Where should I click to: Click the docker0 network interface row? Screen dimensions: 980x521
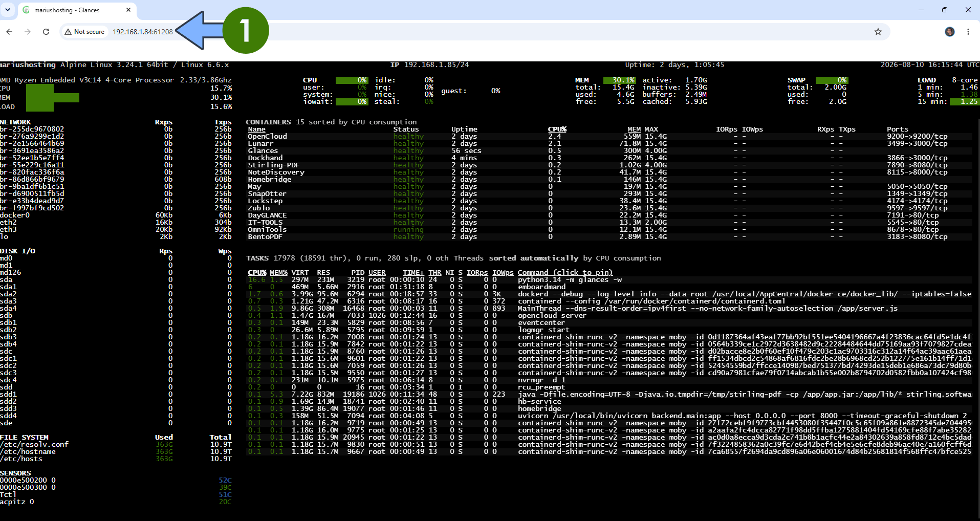[116, 215]
